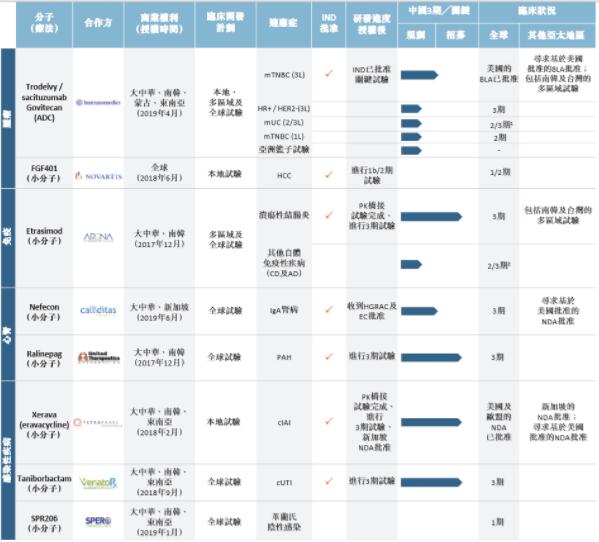Select the 合作方 column header
599x542 pixels.
(x=98, y=23)
